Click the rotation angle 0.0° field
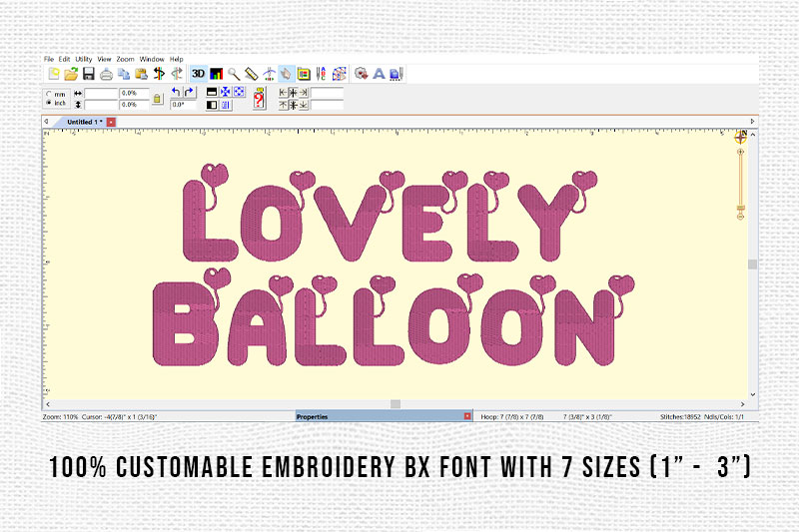 [183, 105]
